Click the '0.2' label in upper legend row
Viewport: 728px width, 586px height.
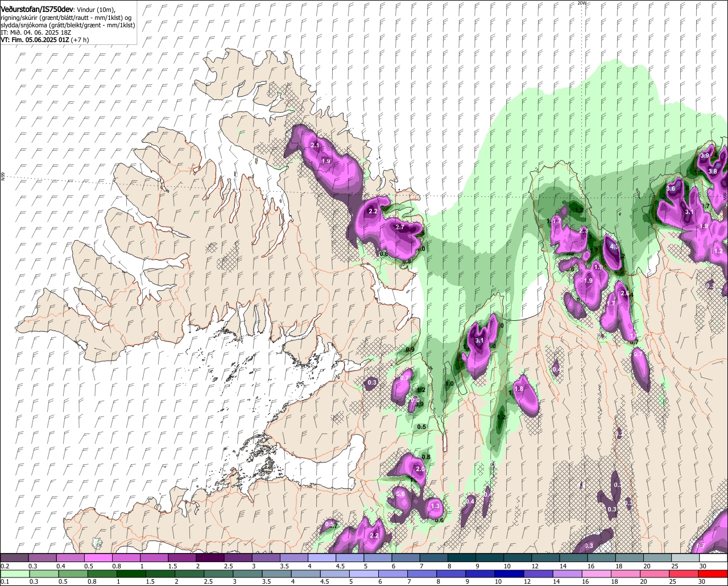pos(5,566)
